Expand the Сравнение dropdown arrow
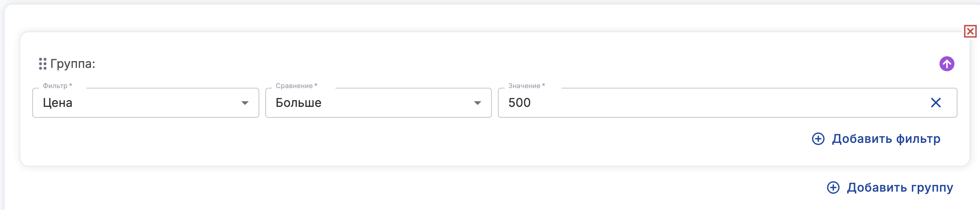Image resolution: width=980 pixels, height=210 pixels. tap(478, 103)
